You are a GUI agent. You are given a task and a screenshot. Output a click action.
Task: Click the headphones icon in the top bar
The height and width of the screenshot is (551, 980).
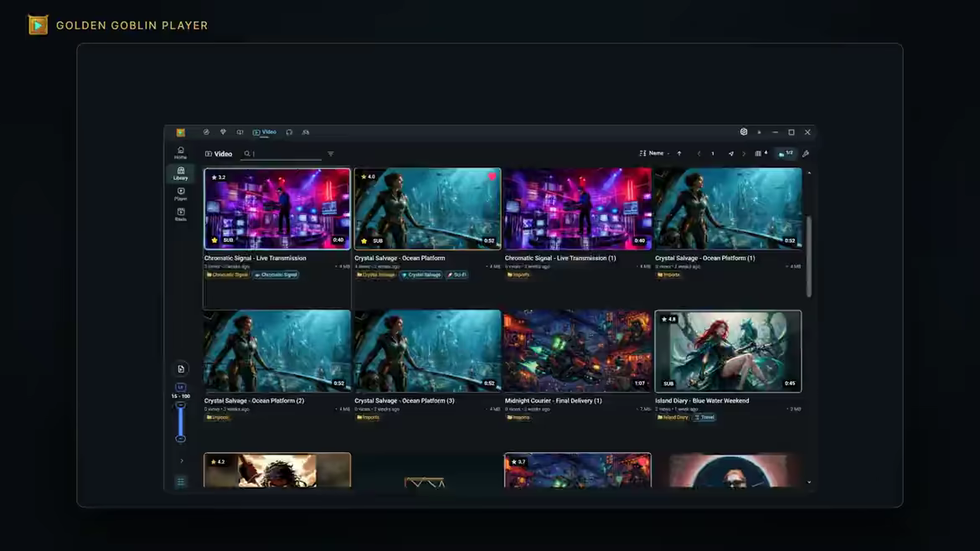click(x=289, y=131)
